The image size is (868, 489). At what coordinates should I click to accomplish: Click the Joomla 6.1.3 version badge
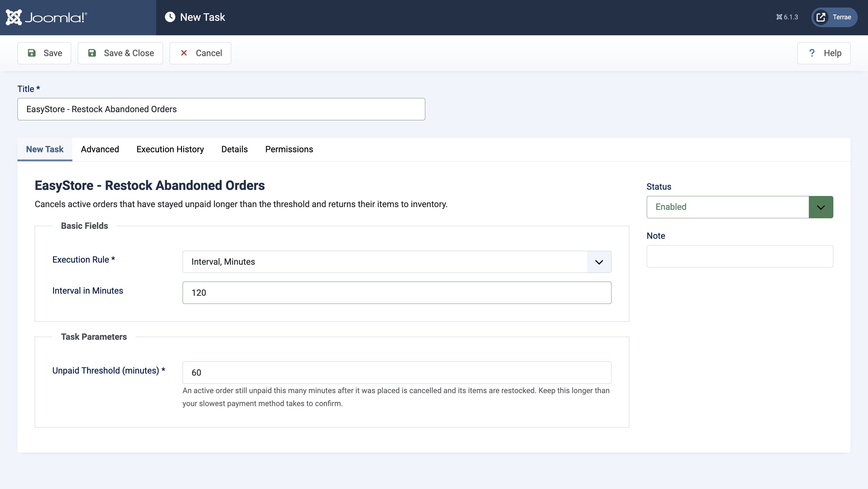[787, 17]
